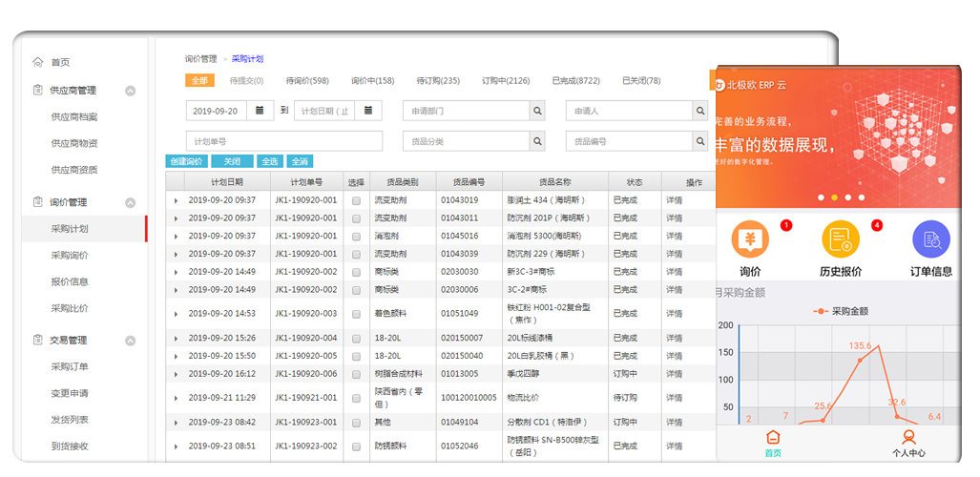This screenshot has width=980, height=477.
Task: Expand row arrow for JK1-190921-001
Action: pos(176,398)
